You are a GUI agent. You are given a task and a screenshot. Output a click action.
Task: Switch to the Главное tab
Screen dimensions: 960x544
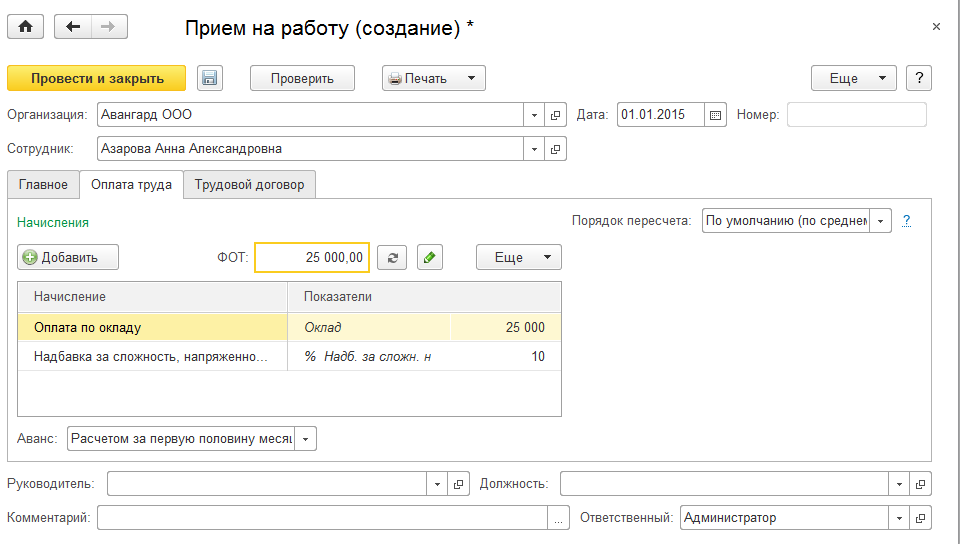point(43,185)
